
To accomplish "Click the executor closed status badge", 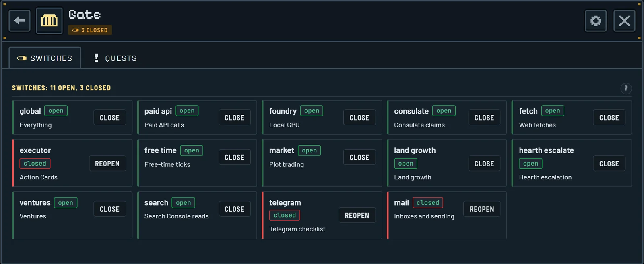I will point(35,164).
